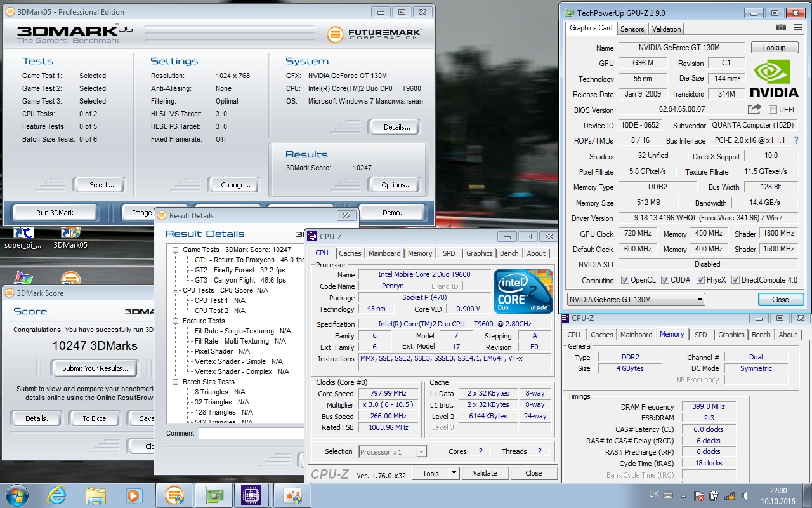Click the power plug tray icon

tap(714, 495)
